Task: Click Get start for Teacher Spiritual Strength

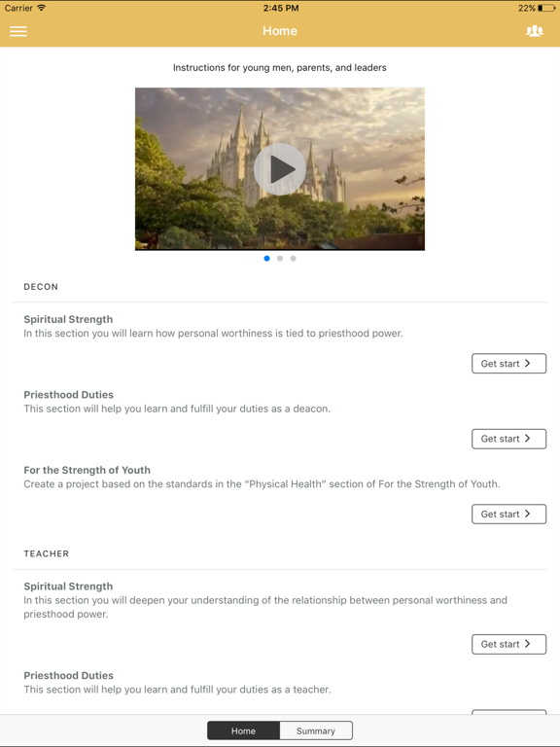Action: click(x=508, y=644)
